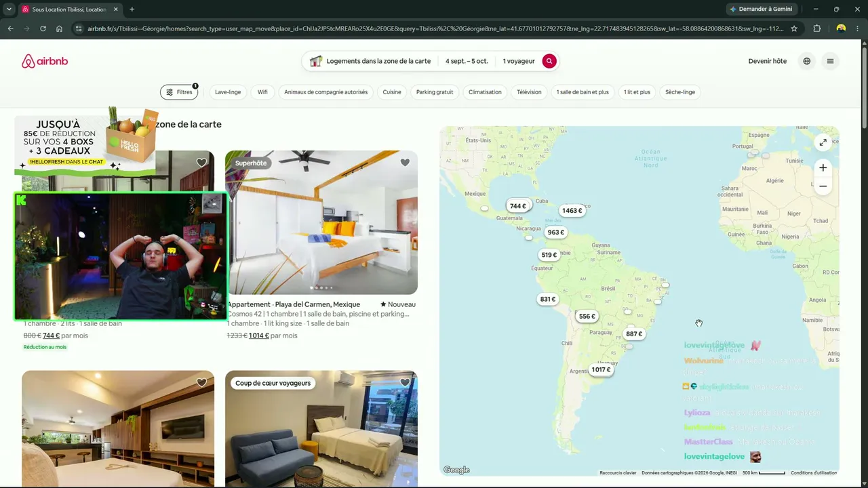
Task: Expand the map to full screen
Action: coord(823,142)
